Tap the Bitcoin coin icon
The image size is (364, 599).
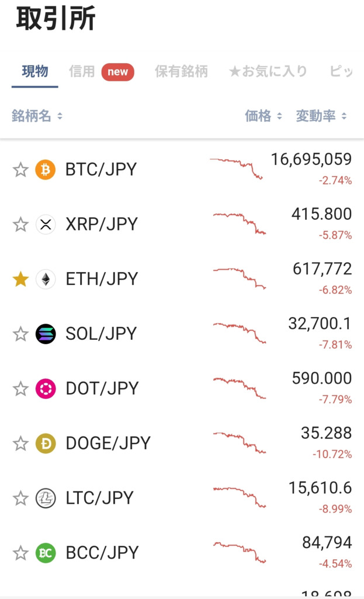[46, 170]
